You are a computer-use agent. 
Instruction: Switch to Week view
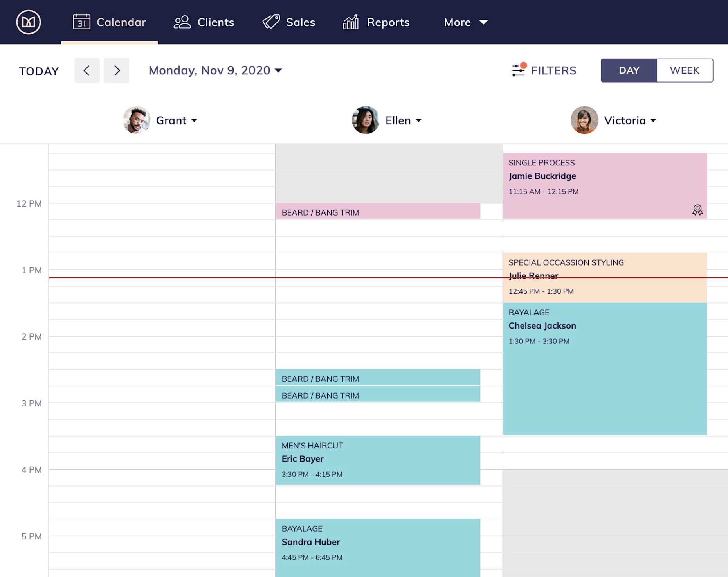[x=684, y=70]
